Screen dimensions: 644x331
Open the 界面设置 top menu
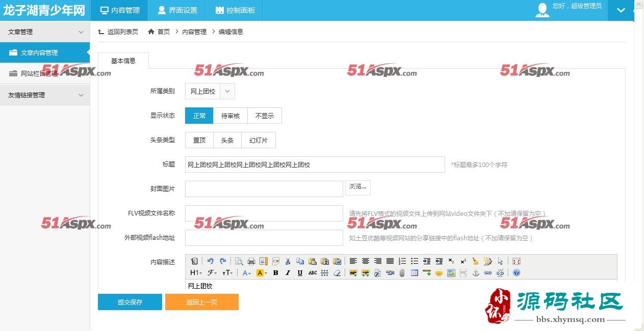point(177,10)
